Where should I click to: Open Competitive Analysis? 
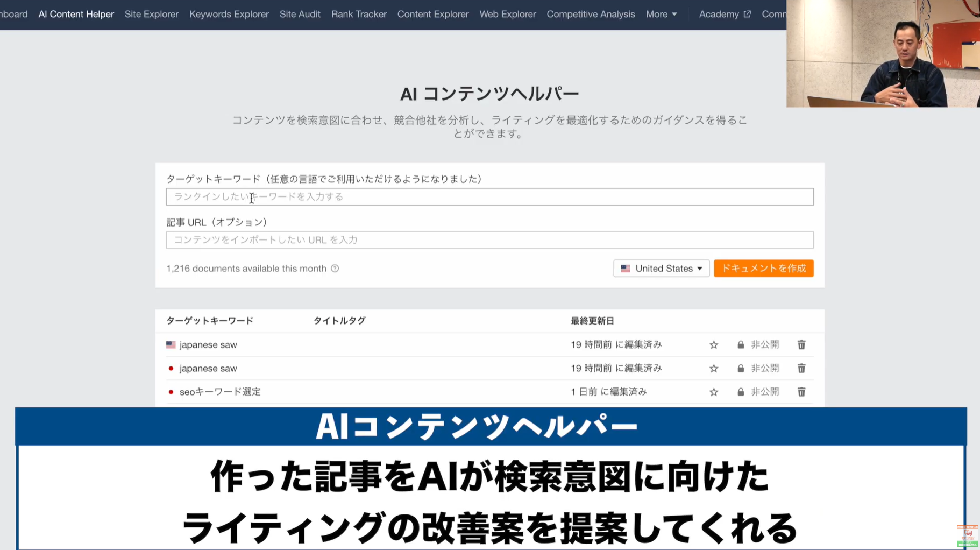click(591, 14)
